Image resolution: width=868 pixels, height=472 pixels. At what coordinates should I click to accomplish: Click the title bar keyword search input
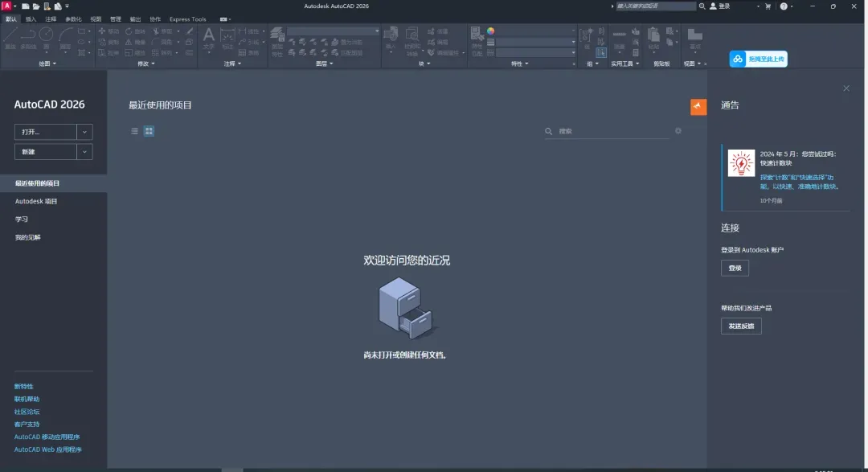click(x=656, y=6)
